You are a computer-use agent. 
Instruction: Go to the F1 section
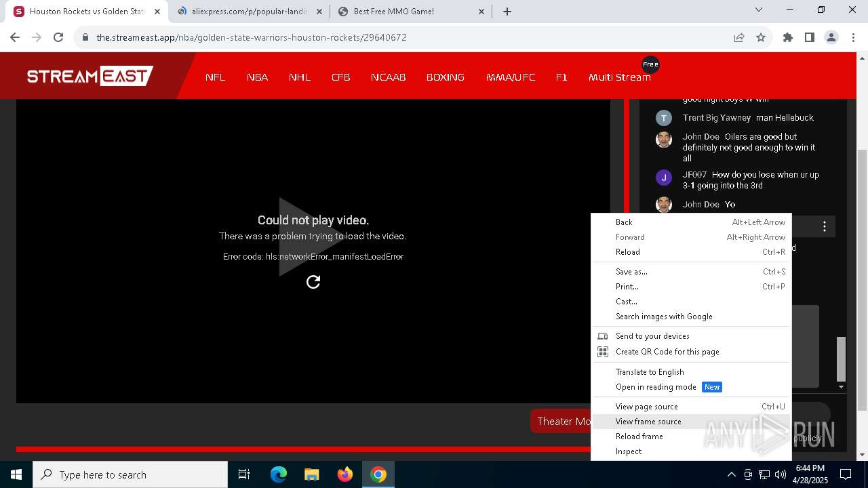coord(561,77)
